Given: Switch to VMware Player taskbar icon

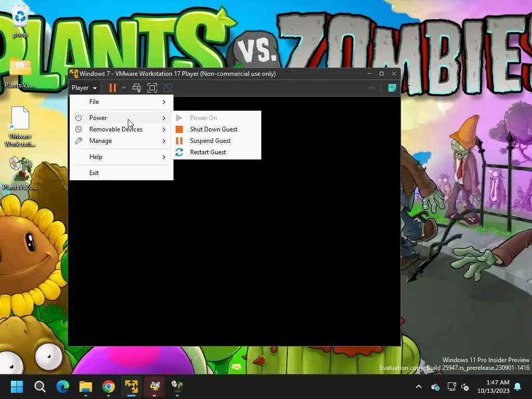Looking at the screenshot, I should (x=131, y=387).
